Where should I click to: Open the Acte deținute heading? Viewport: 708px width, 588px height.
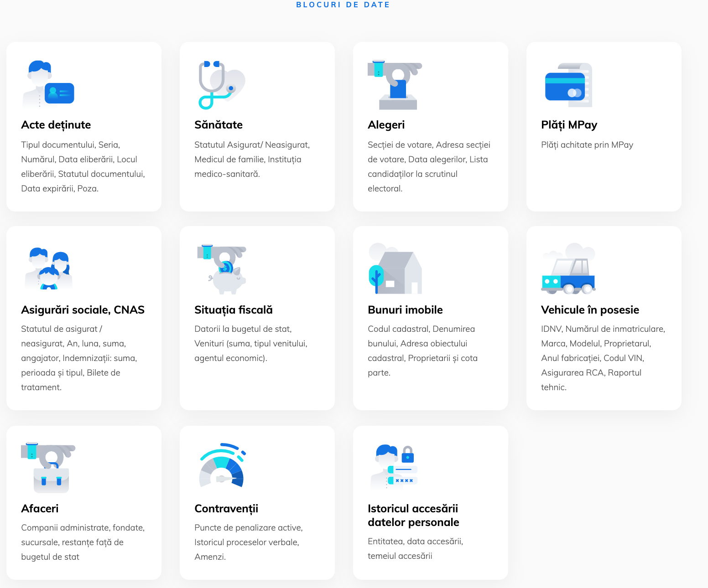pyautogui.click(x=56, y=125)
